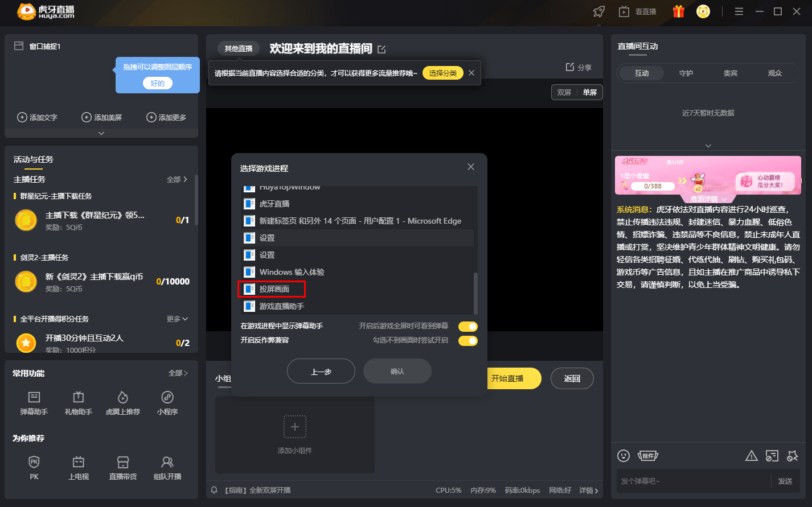Expand the sources panel chevron
Image resolution: width=812 pixels, height=507 pixels.
pyautogui.click(x=101, y=133)
